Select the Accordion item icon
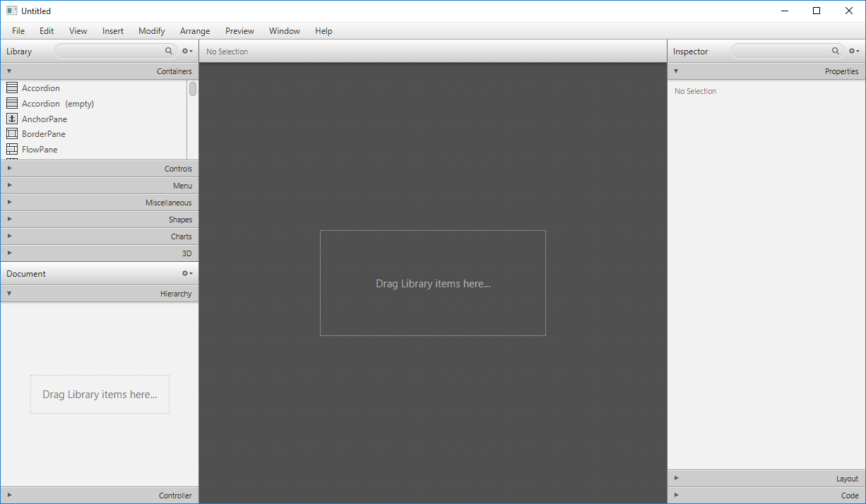This screenshot has width=866, height=504. 12,88
